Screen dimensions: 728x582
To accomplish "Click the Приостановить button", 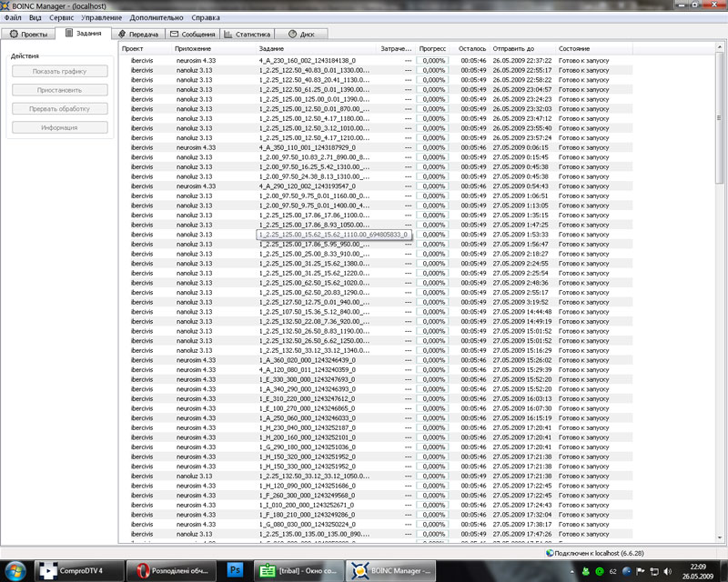I will [60, 90].
